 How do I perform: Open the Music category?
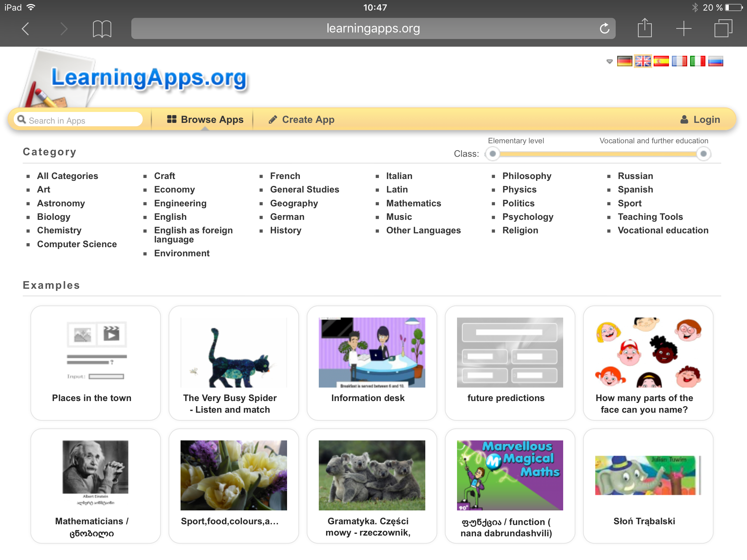(399, 217)
